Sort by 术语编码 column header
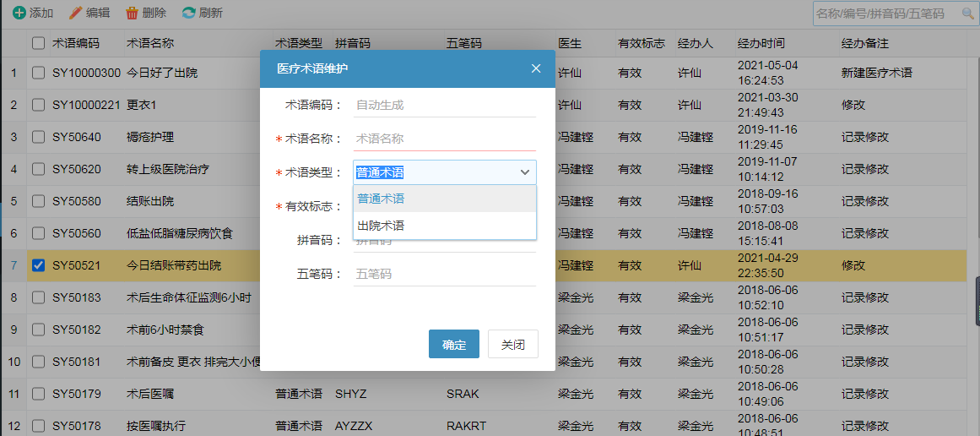Viewport: 980px width, 436px height. coord(76,43)
